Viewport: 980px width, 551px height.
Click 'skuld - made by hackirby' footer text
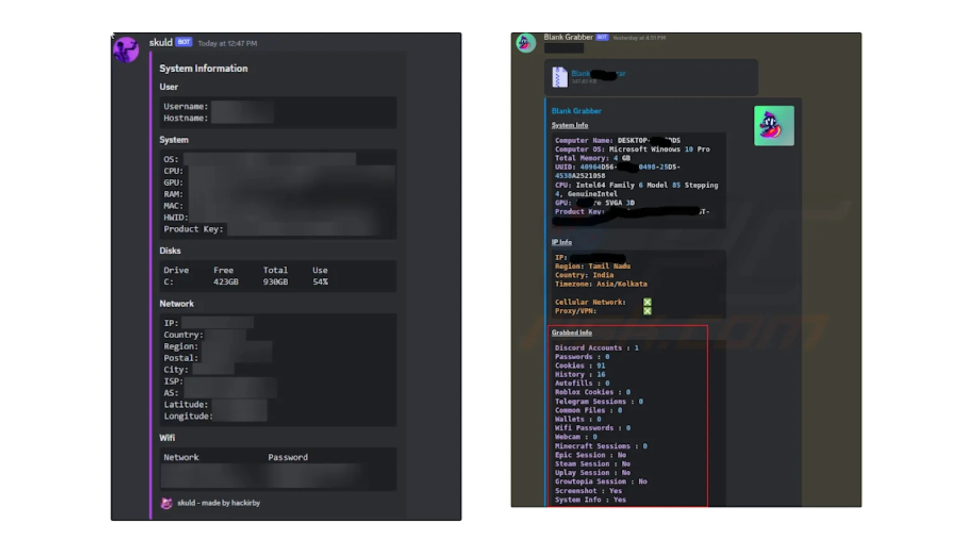219,503
